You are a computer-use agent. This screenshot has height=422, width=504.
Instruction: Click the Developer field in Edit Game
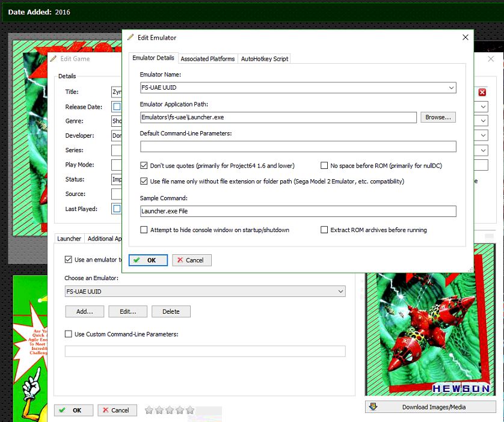[x=117, y=135]
